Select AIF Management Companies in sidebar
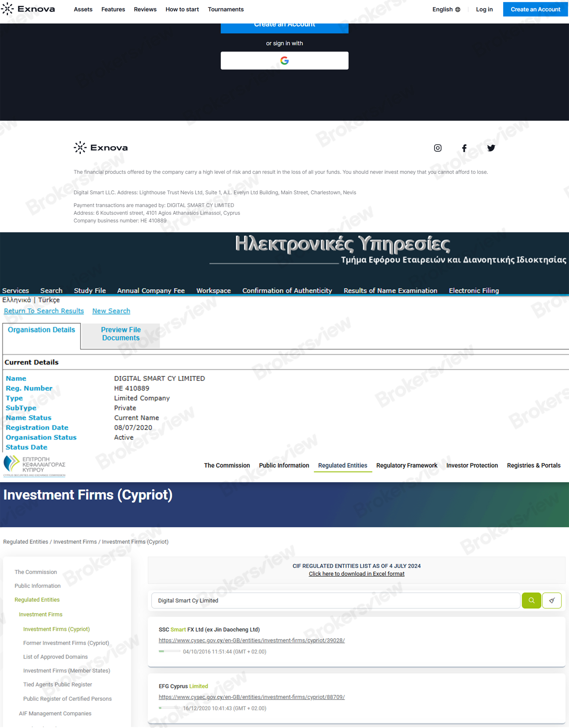The image size is (569, 728). coord(55,713)
